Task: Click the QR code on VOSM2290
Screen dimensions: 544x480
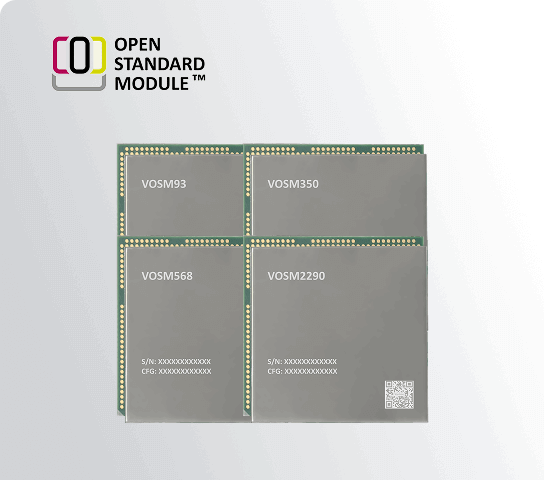Action: [399, 395]
